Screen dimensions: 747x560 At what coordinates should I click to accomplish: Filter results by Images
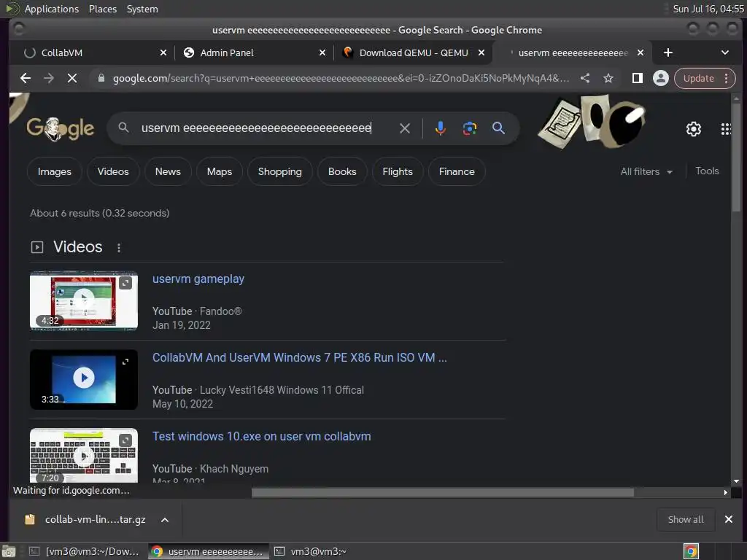pos(54,171)
